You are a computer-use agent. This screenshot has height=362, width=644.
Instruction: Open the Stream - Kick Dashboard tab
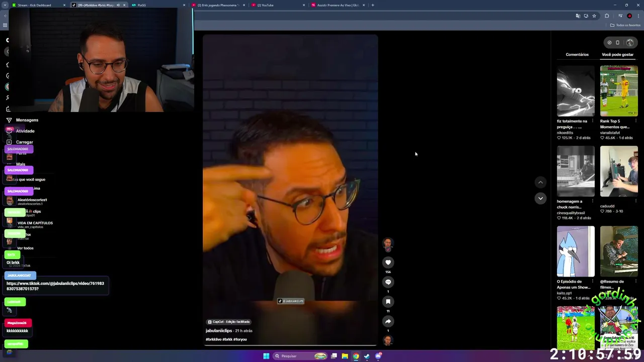coord(39,5)
